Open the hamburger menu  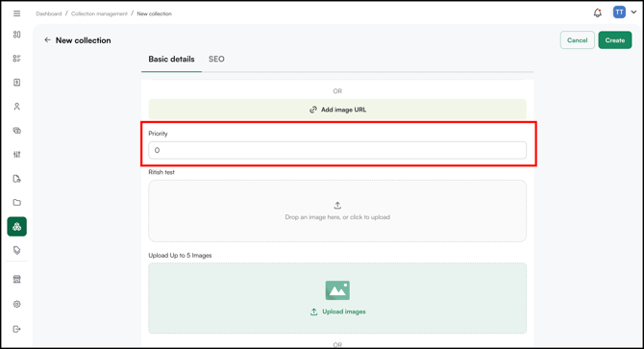coord(17,13)
